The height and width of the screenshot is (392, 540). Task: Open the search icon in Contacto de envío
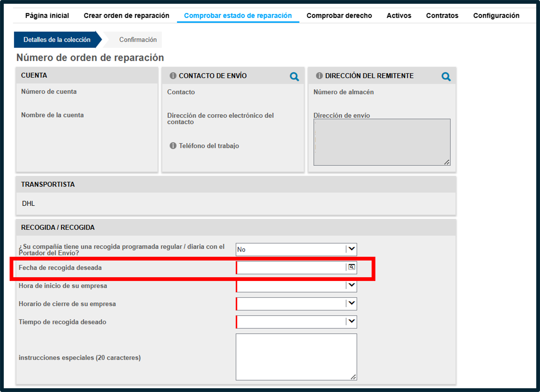[294, 77]
